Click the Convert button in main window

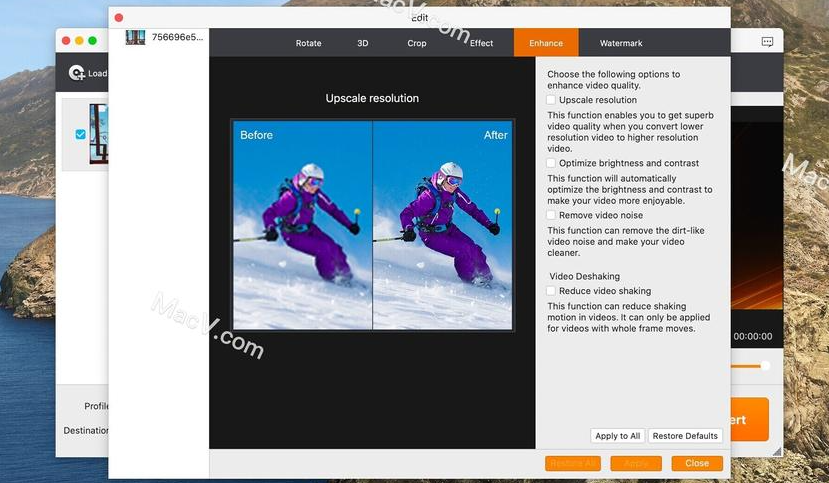point(750,420)
